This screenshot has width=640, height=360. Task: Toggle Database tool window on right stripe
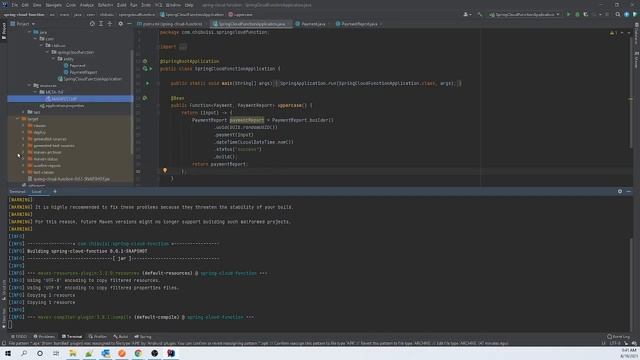[x=636, y=34]
